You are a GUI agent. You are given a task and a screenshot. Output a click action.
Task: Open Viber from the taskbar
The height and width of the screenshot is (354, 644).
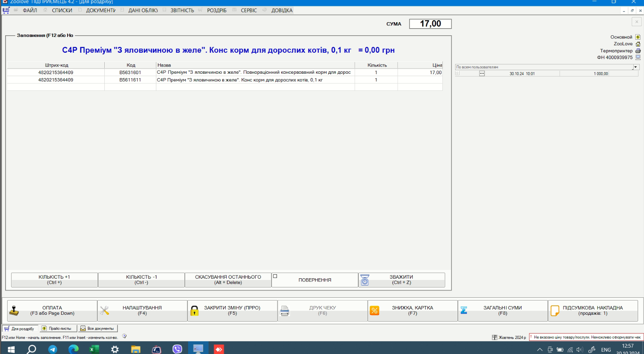[177, 349]
